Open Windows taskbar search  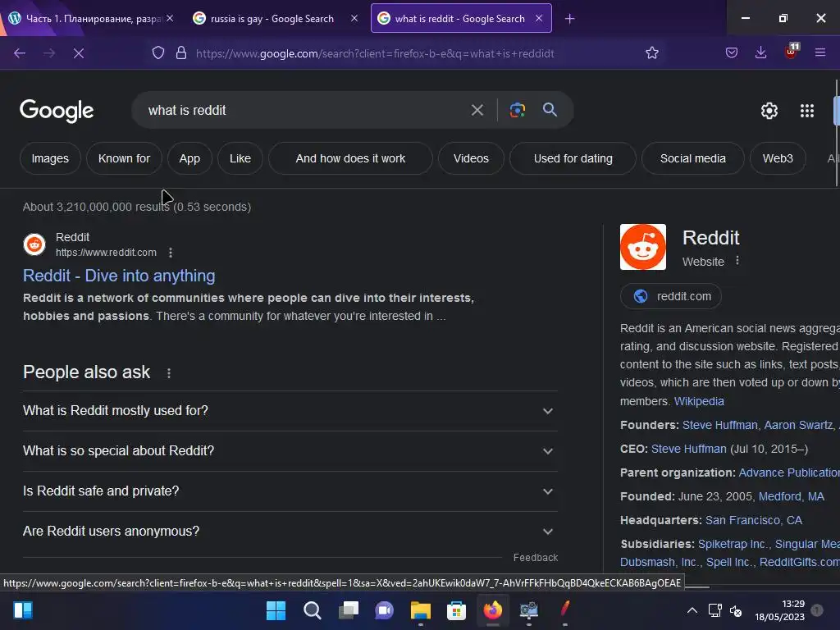pos(313,610)
